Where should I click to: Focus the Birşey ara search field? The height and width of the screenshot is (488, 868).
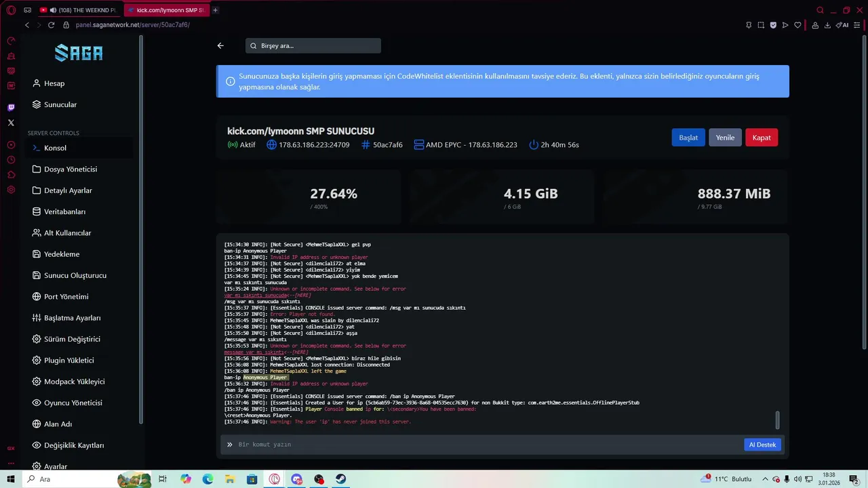[313, 45]
